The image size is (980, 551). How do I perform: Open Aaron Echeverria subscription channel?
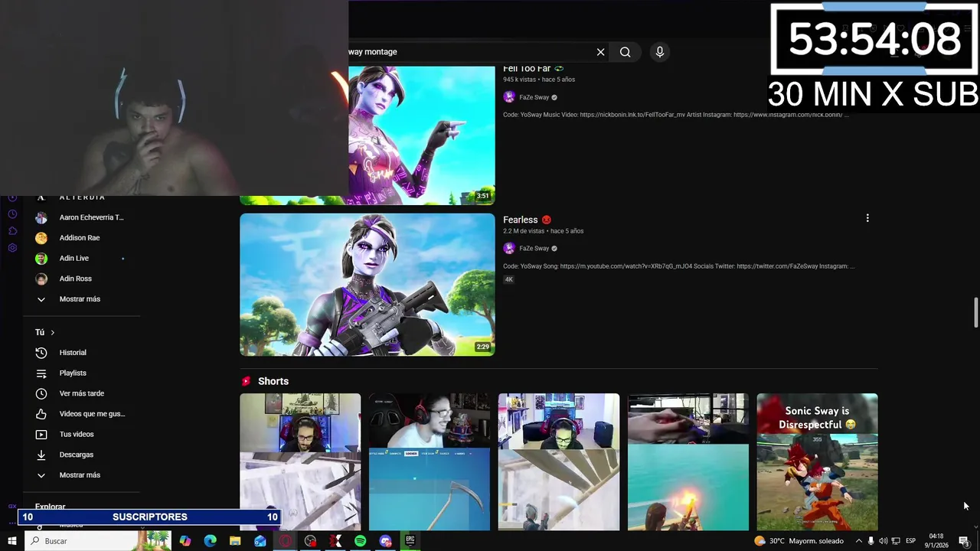click(x=81, y=217)
